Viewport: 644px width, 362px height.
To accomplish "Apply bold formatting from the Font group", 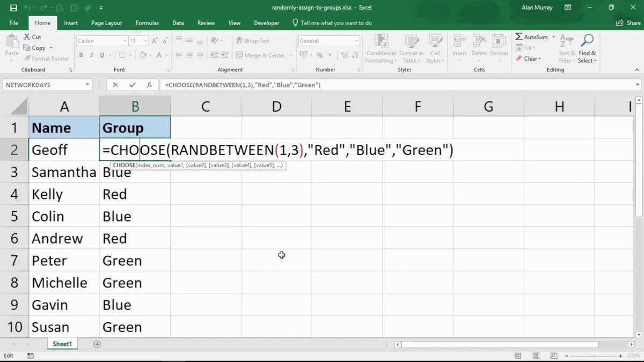I will point(81,55).
